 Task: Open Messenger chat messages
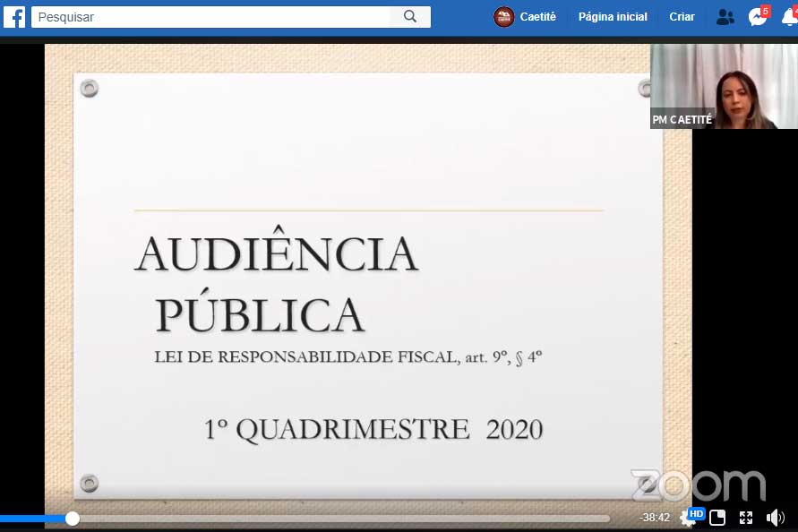757,16
